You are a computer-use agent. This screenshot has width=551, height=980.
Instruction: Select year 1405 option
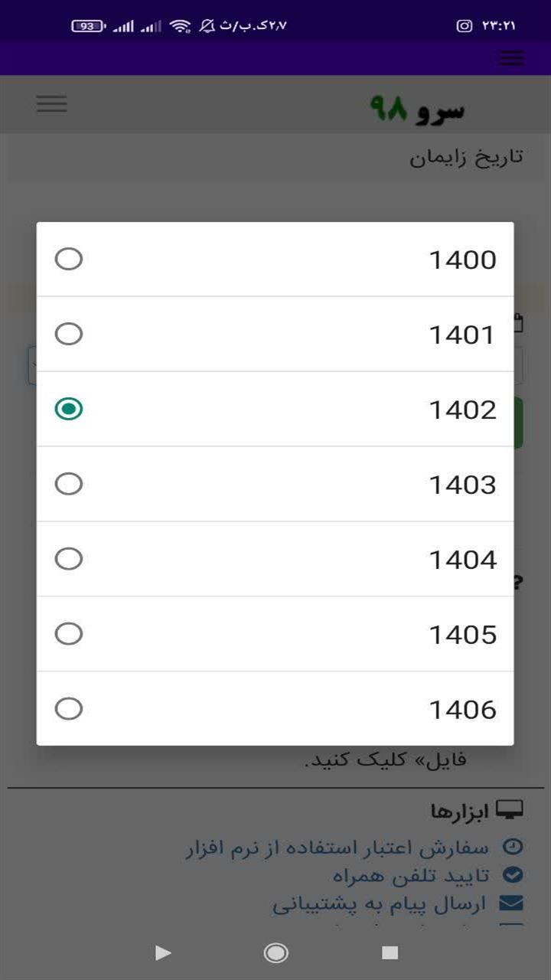tap(69, 634)
